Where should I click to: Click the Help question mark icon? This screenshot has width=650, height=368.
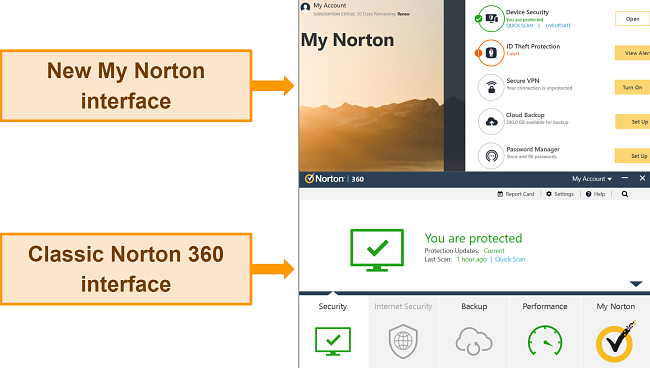(x=588, y=194)
